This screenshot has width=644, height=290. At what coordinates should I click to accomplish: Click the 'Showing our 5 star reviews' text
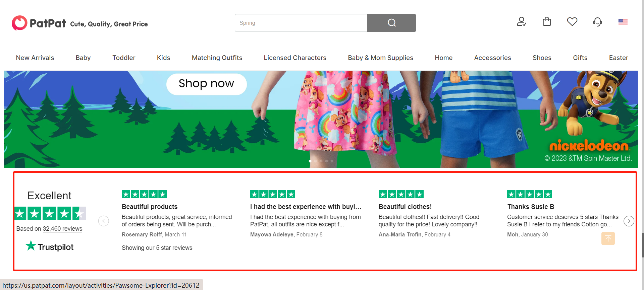pyautogui.click(x=157, y=248)
